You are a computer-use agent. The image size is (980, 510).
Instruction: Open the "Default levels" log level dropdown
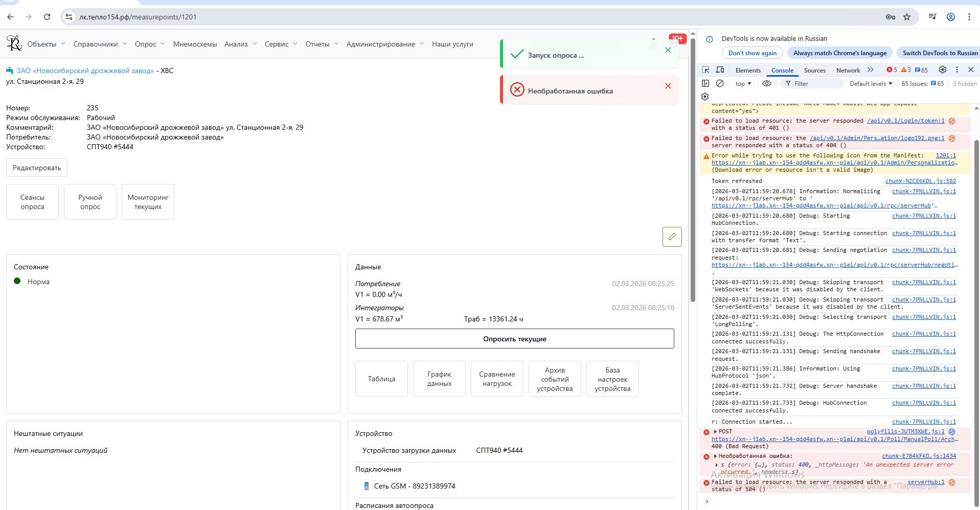click(x=871, y=84)
